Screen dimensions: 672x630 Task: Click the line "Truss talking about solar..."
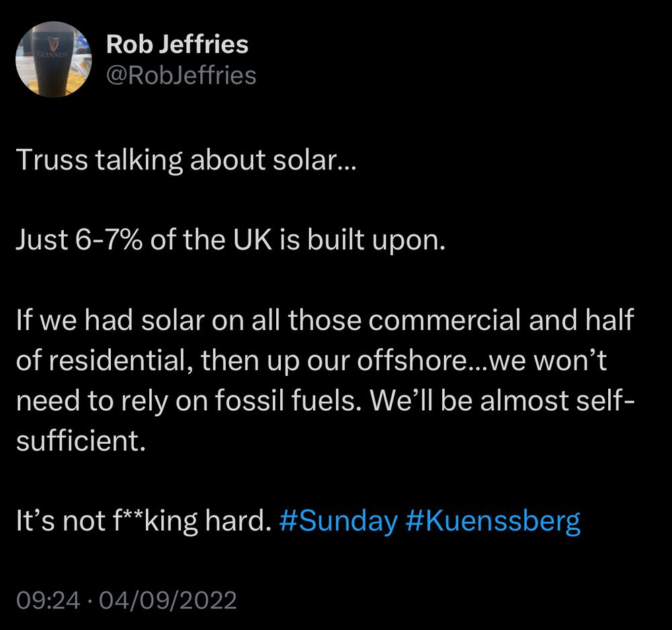click(186, 160)
